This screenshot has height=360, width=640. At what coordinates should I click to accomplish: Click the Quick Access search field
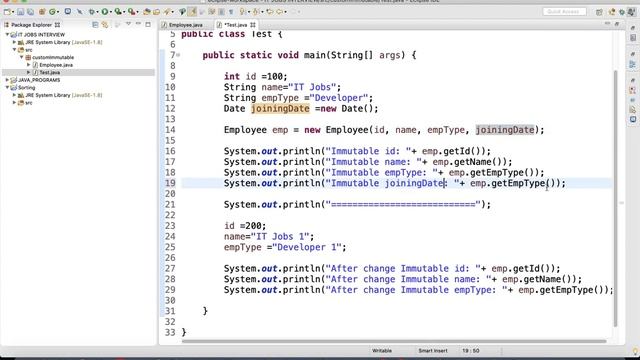point(564,11)
